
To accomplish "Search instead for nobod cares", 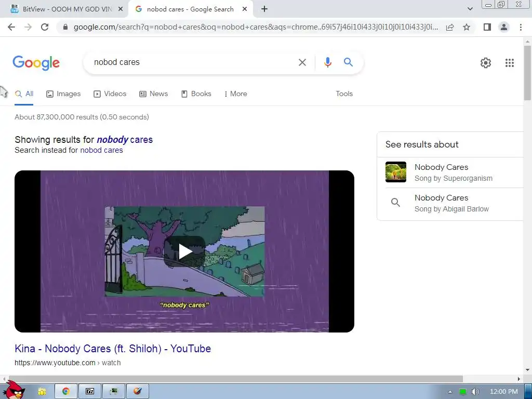I will point(101,150).
